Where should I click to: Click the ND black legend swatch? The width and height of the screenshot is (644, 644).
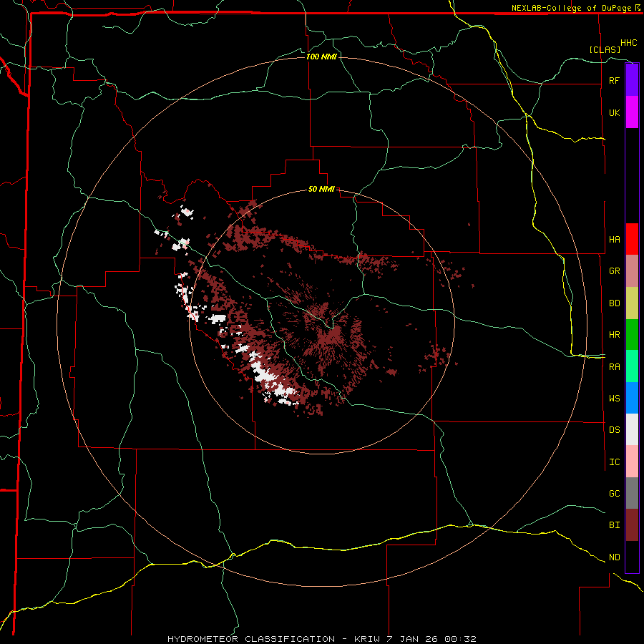pos(632,557)
